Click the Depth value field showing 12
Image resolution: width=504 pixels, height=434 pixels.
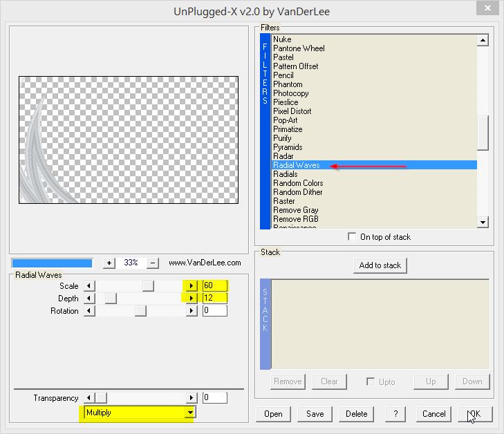pos(215,298)
